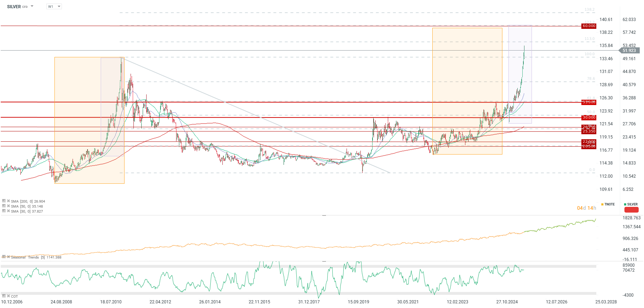Image resolution: width=644 pixels, height=308 pixels.
Task: Remove the SMA 200 indicator
Action: (x=8, y=201)
